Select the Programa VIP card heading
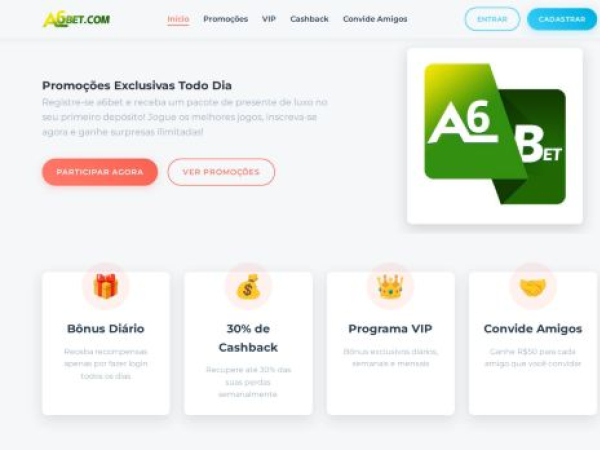Screen dimensions: 600x450 pyautogui.click(x=390, y=329)
